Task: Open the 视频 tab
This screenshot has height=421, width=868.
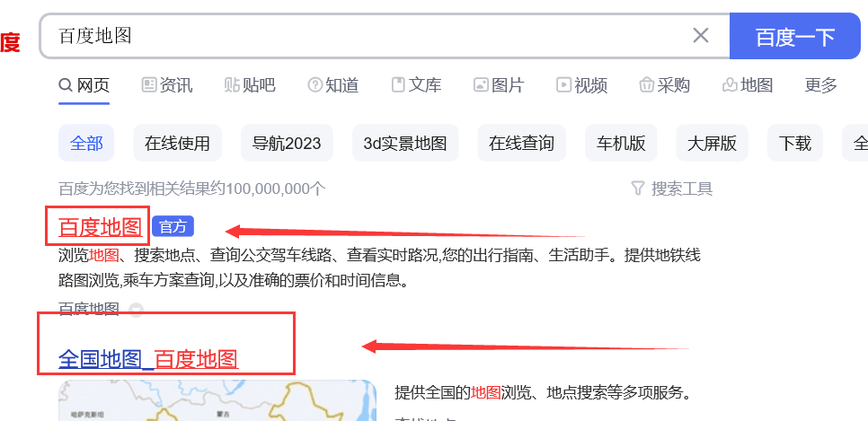Action: 581,85
